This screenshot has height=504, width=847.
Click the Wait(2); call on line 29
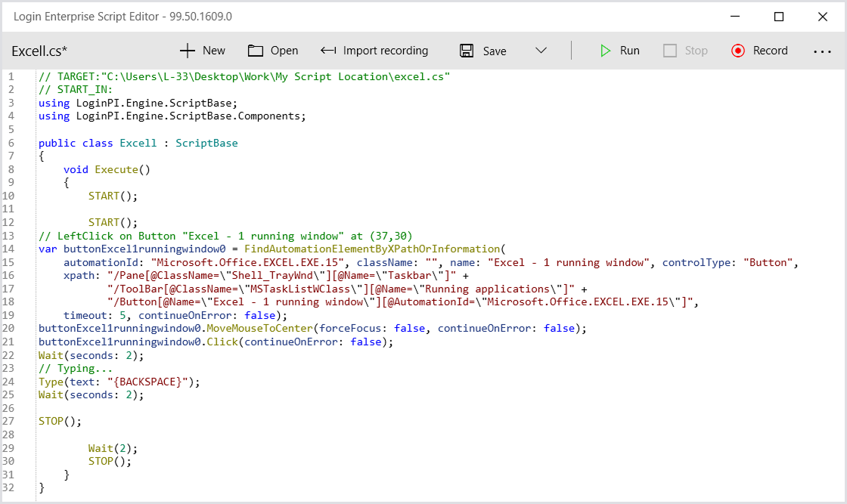[113, 448]
